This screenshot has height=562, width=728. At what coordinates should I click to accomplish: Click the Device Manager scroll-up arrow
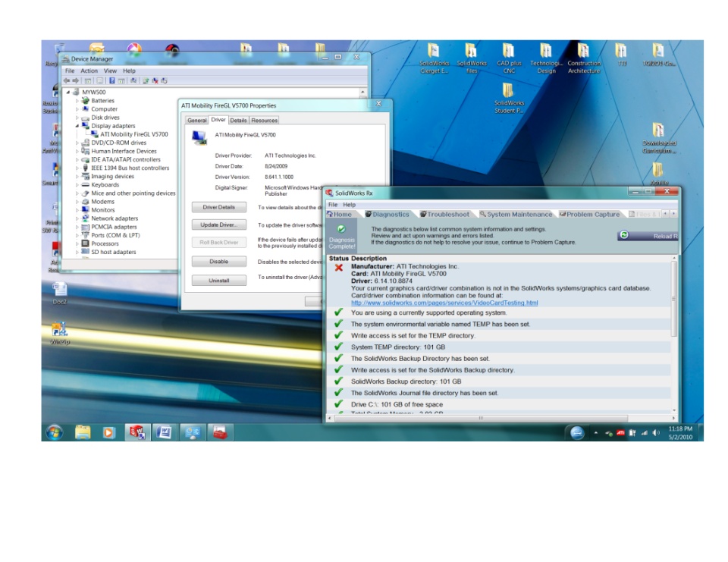[x=362, y=92]
